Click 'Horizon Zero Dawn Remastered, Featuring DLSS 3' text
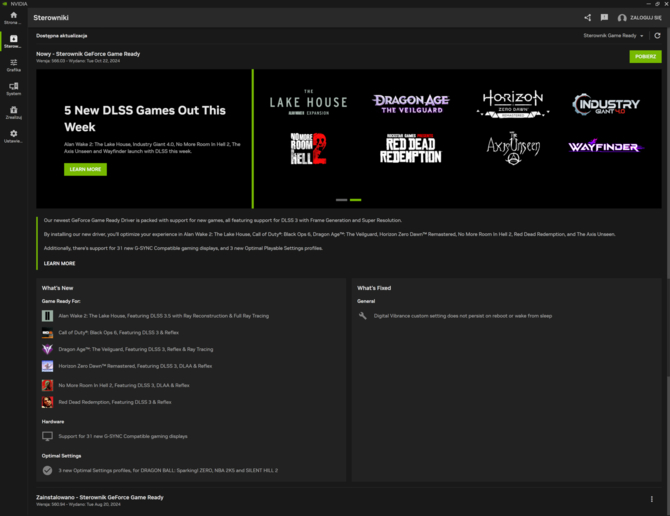 (x=135, y=366)
